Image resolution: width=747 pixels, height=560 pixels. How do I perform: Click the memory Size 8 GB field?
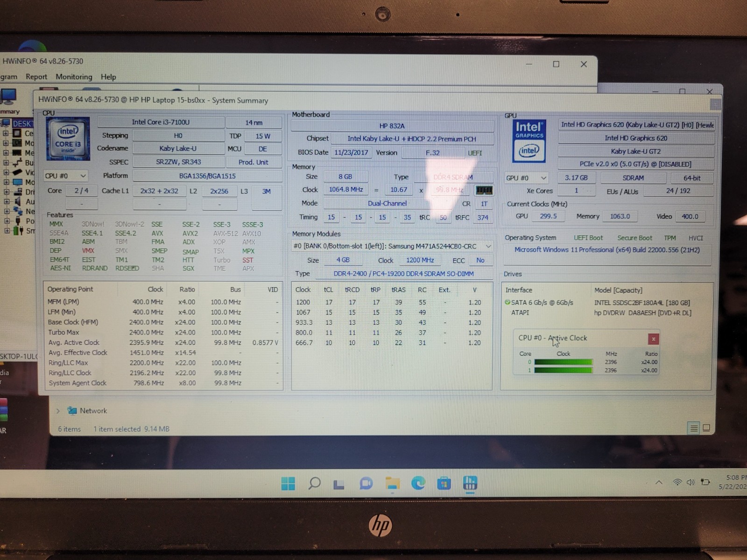pyautogui.click(x=345, y=177)
